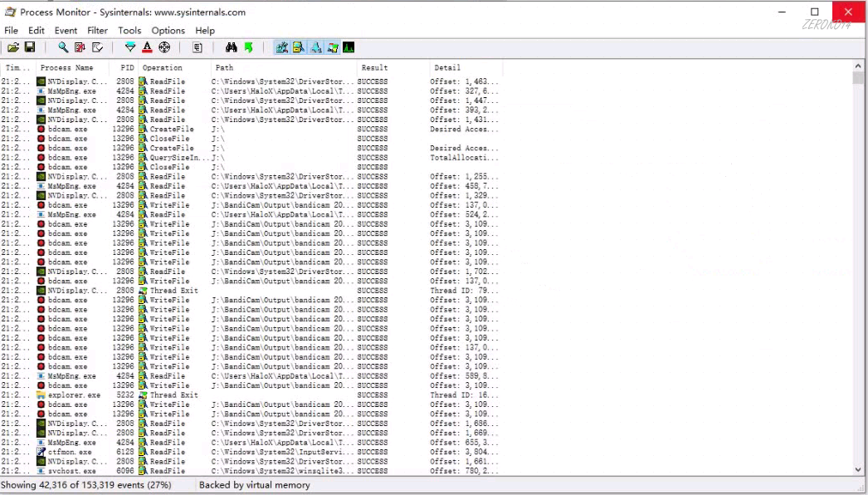Screen dimensions: 868x495
Task: Open the Filter dialog from the funnel icon
Action: pos(130,47)
